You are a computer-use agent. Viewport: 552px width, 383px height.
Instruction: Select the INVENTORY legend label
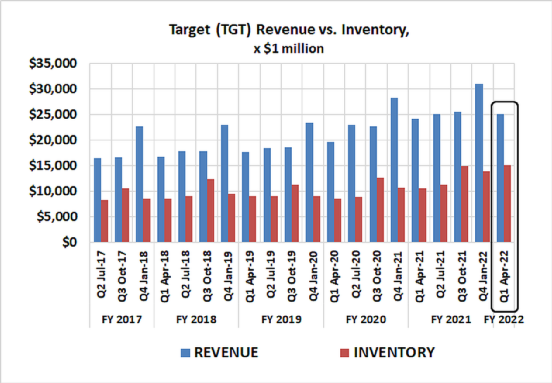pos(394,352)
